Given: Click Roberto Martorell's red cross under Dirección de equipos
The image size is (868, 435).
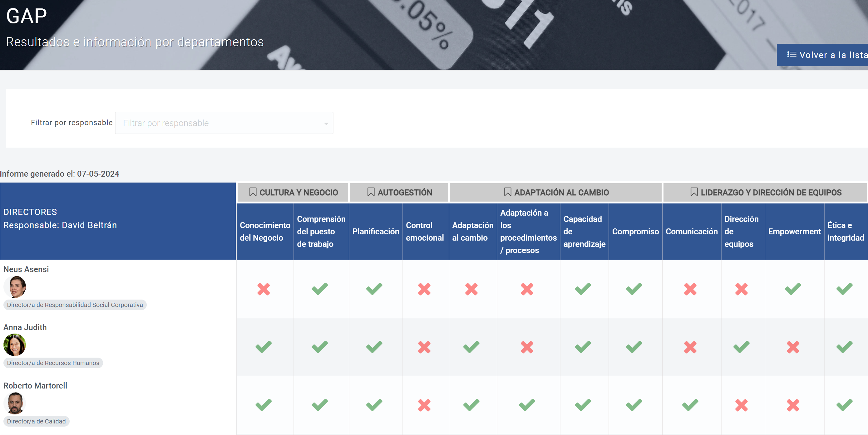Looking at the screenshot, I should click(x=741, y=405).
